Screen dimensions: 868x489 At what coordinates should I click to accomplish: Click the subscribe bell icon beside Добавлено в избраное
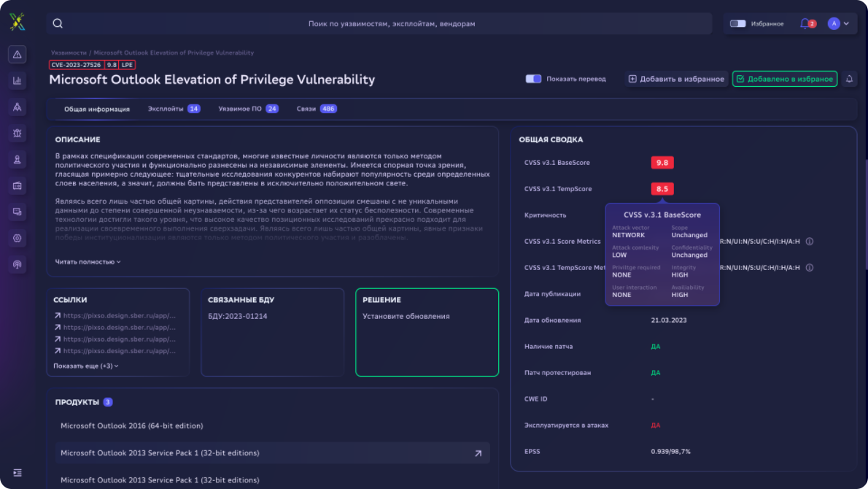pos(849,79)
